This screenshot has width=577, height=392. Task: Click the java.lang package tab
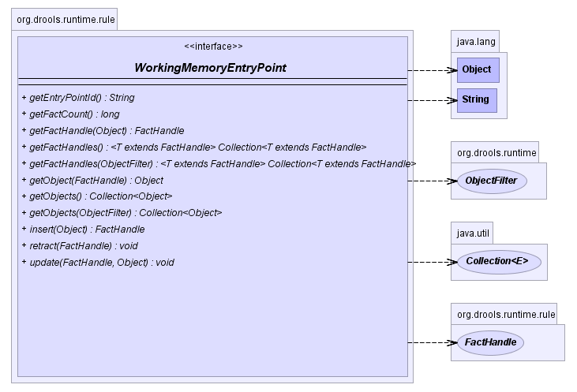(x=474, y=40)
